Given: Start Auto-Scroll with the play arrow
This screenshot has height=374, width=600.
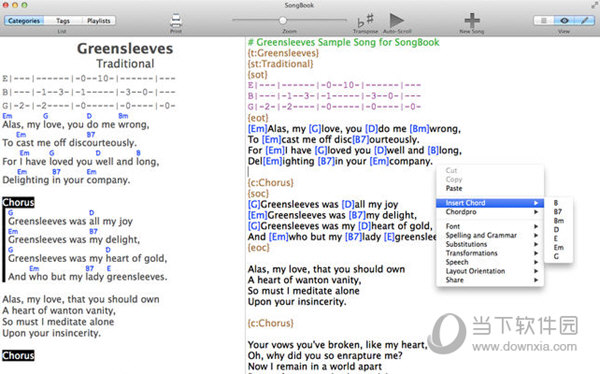Looking at the screenshot, I should pyautogui.click(x=396, y=20).
